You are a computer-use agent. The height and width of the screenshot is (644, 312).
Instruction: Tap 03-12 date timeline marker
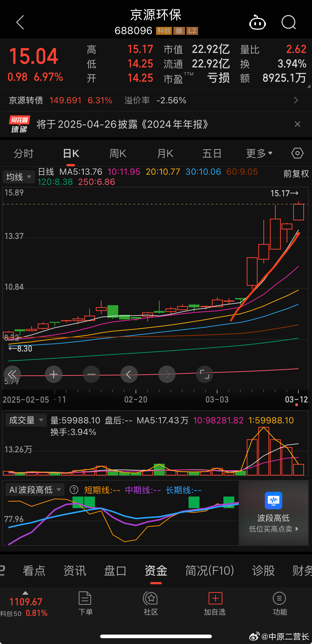click(297, 399)
